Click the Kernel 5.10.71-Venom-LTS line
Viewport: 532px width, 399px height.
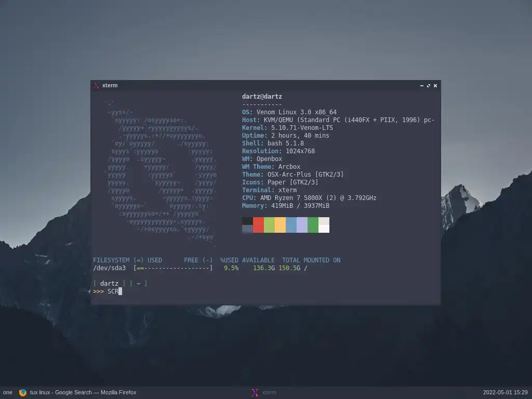(x=287, y=128)
